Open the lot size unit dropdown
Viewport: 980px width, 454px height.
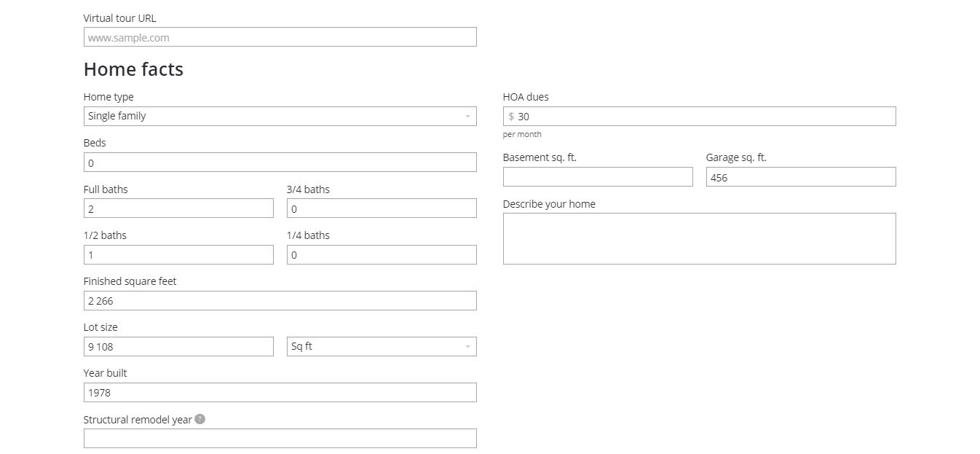pyautogui.click(x=382, y=346)
